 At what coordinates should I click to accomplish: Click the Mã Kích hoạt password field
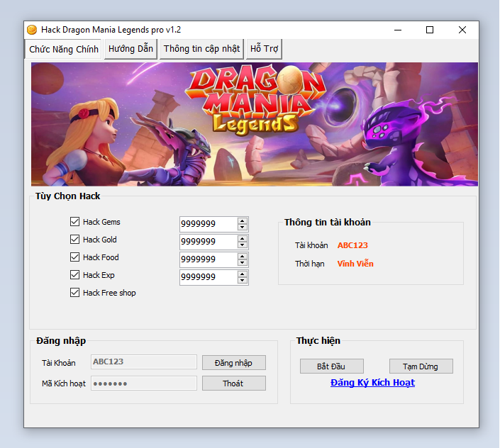143,383
